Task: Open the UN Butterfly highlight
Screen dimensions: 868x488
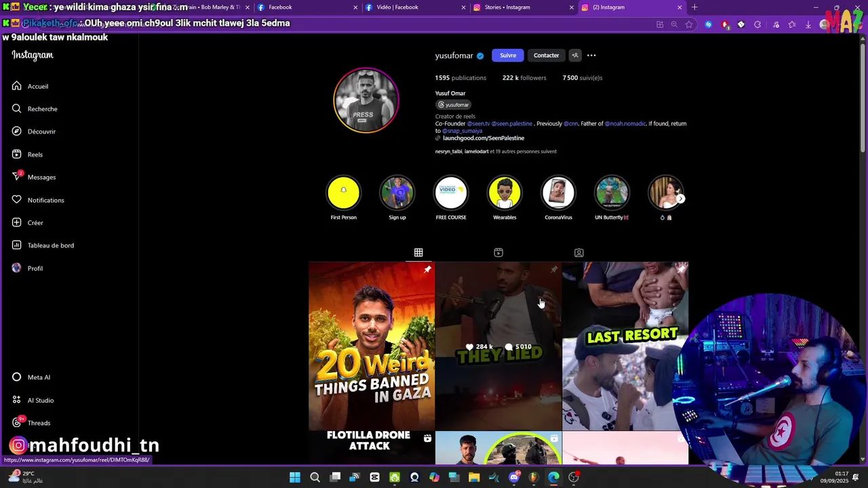Action: click(612, 192)
